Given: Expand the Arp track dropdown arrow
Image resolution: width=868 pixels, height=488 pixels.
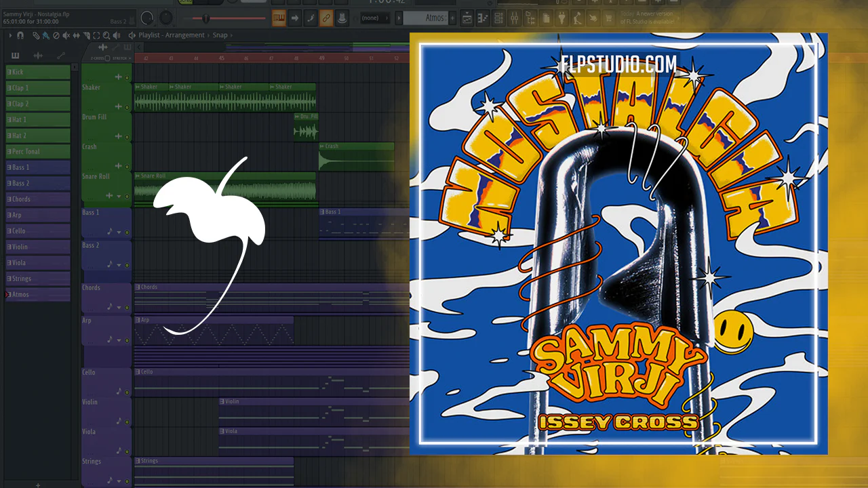Looking at the screenshot, I should pos(119,340).
